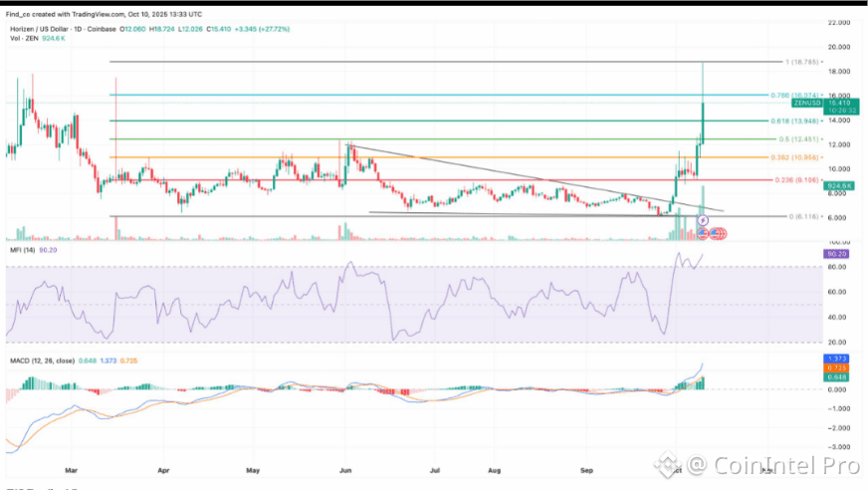Click the 40.00 MFI axis label

[836, 318]
